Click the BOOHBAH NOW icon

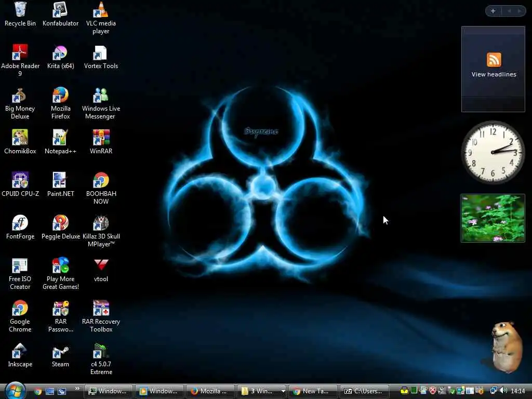tap(101, 188)
